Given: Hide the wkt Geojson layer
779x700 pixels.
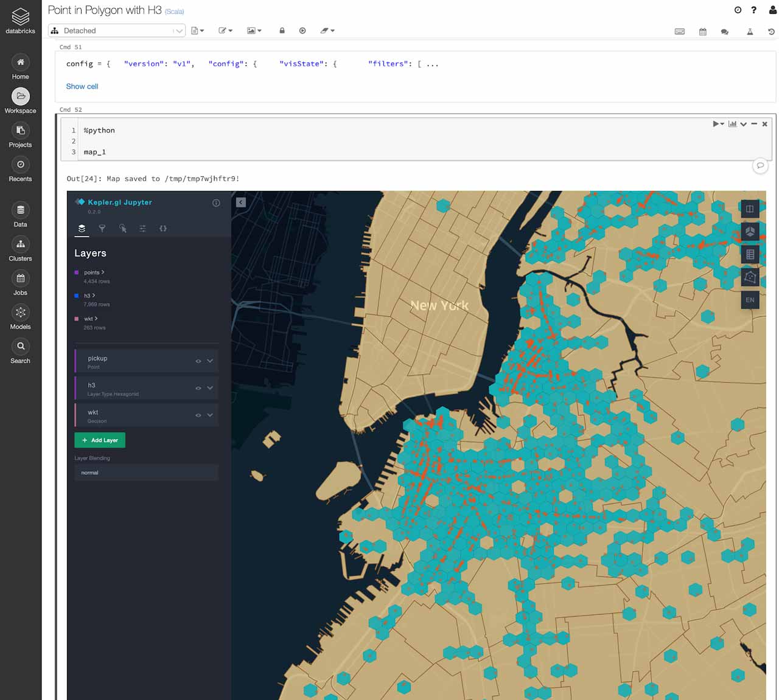Looking at the screenshot, I should [x=198, y=415].
